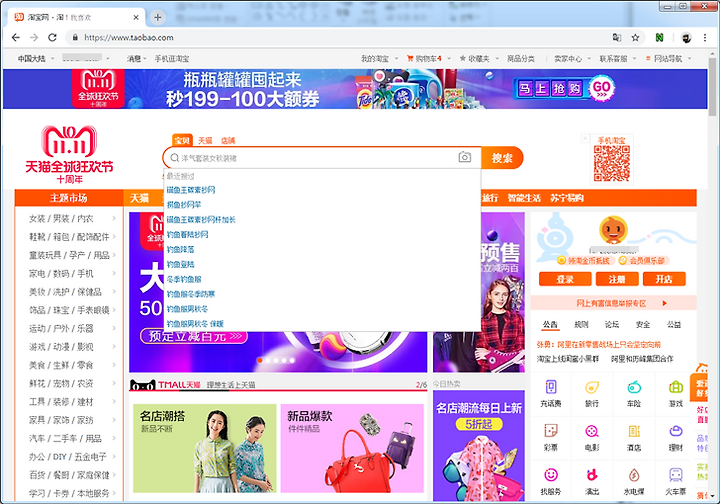The image size is (720, 504).
Task: Open the Chrome profile avatar
Action: point(686,38)
